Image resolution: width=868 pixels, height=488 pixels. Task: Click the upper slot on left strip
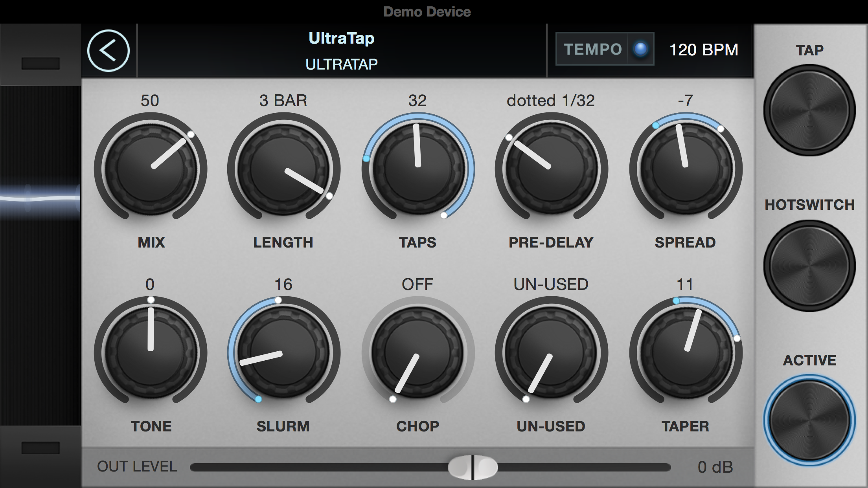pyautogui.click(x=40, y=63)
